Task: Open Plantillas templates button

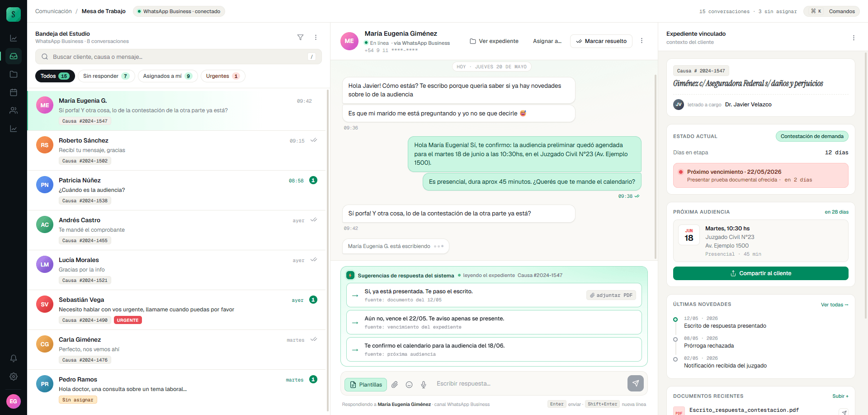Action: 366,385
